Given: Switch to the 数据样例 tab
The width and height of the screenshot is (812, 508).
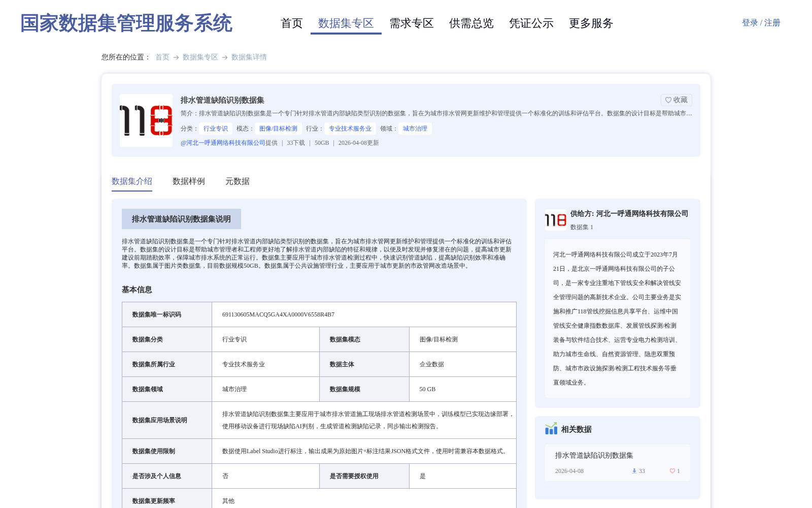Looking at the screenshot, I should point(189,181).
